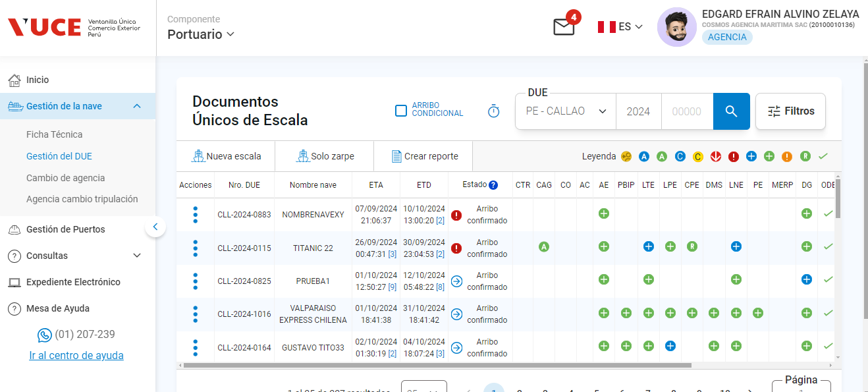Click the DUE number CLL-2024-1016
The height and width of the screenshot is (392, 868).
coord(244,314)
